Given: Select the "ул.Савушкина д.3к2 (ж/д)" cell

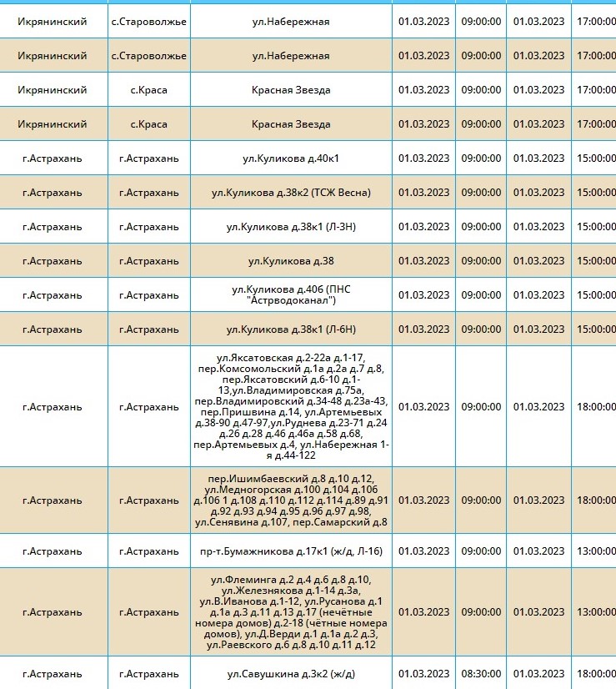Looking at the screenshot, I should tap(291, 674).
